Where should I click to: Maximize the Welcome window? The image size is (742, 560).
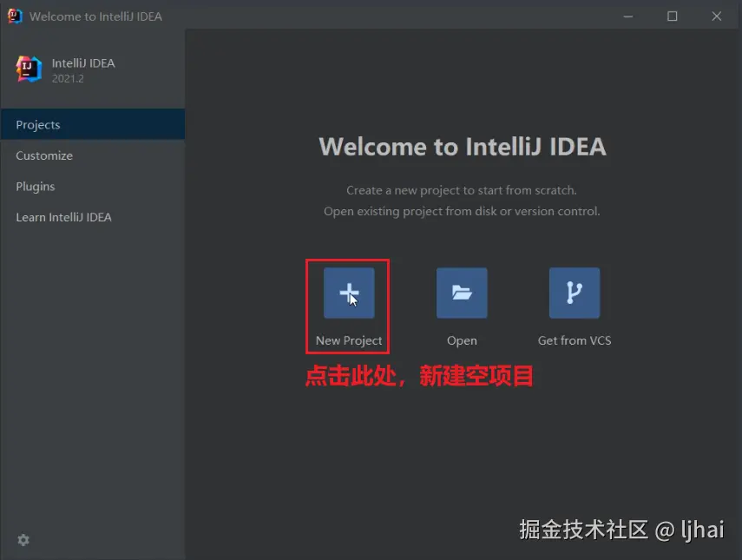(672, 16)
